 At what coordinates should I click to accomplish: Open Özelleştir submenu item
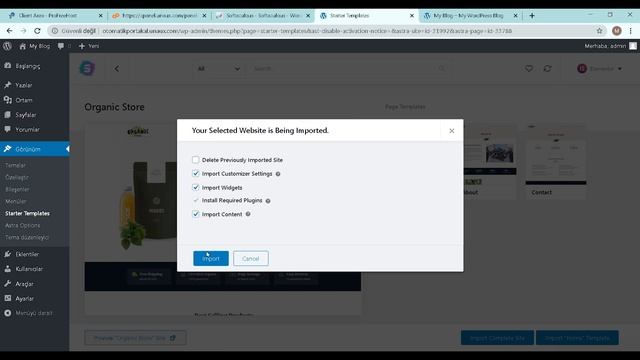pos(17,178)
